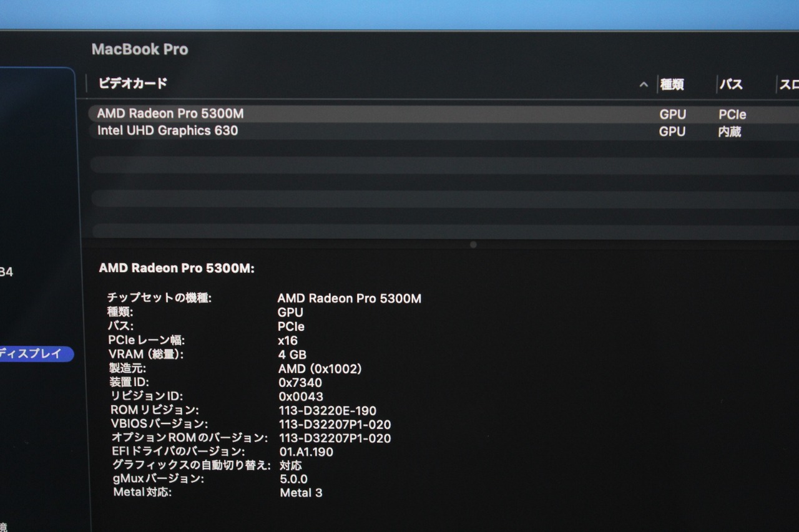Image resolution: width=799 pixels, height=532 pixels.
Task: Click the GPU type cell of Intel row
Action: [672, 132]
